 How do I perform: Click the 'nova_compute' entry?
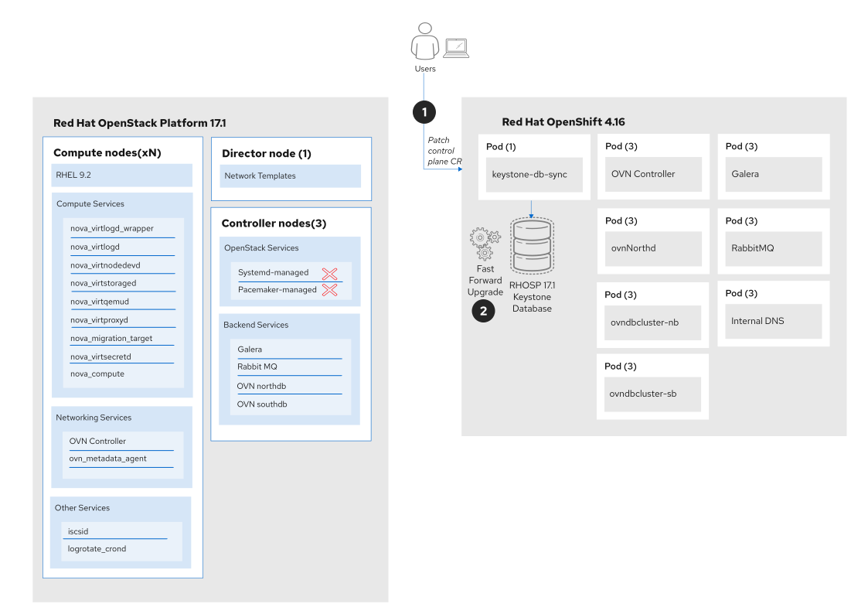[x=97, y=374]
